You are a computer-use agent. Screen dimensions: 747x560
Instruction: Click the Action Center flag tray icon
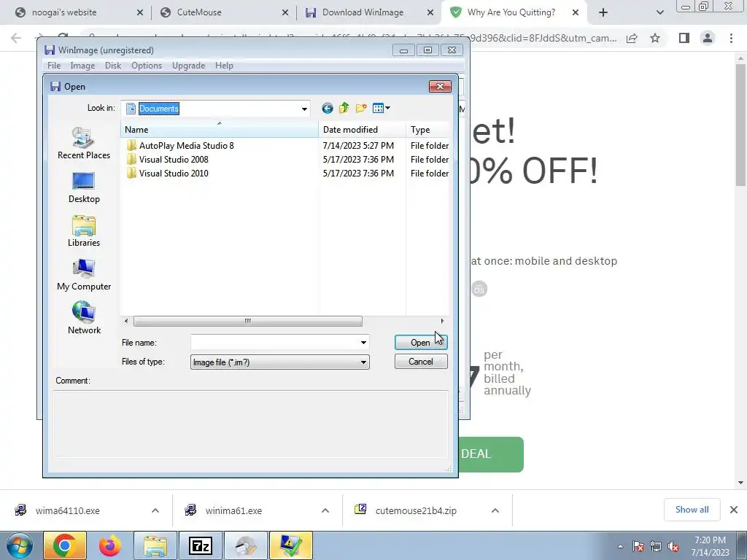coord(638,547)
